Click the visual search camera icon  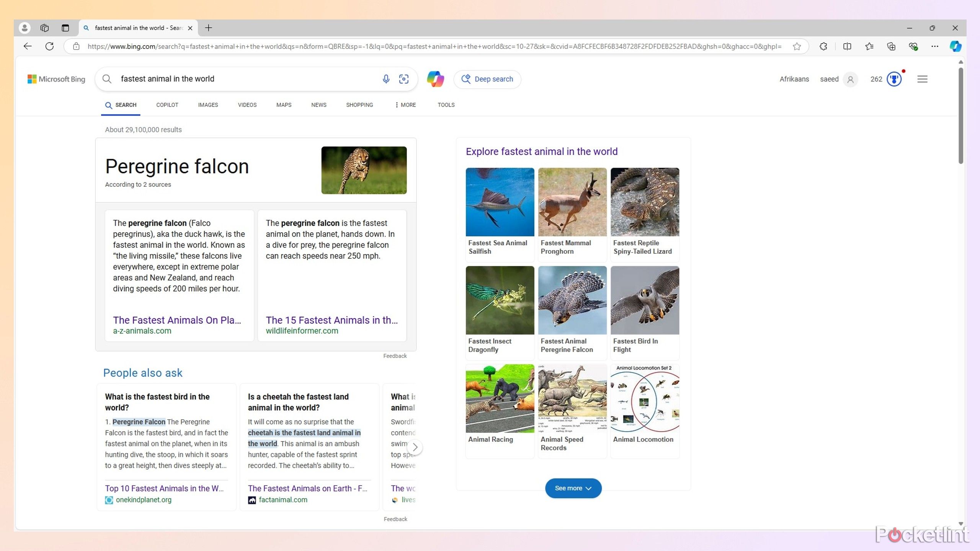[x=404, y=79]
